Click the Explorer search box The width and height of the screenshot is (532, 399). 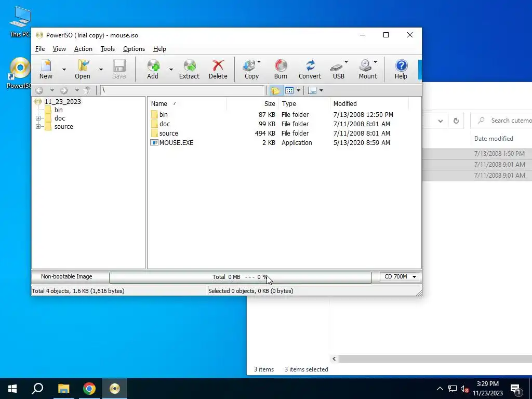[501, 121]
